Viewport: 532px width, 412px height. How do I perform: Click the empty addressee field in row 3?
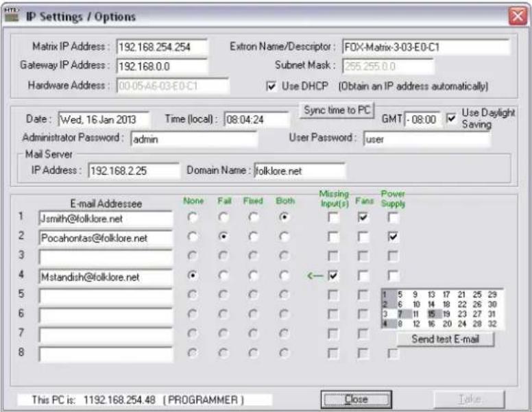click(x=106, y=257)
